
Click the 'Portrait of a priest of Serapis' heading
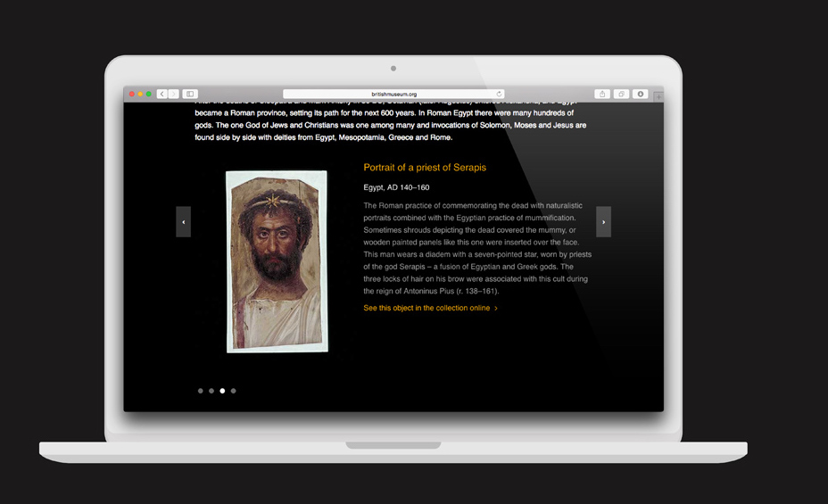[425, 168]
